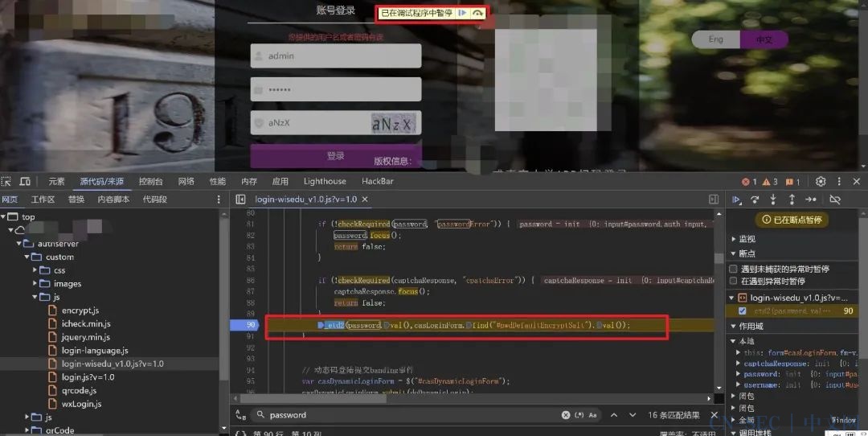
Task: Open login.js?v=1.0 file
Action: pyautogui.click(x=88, y=376)
